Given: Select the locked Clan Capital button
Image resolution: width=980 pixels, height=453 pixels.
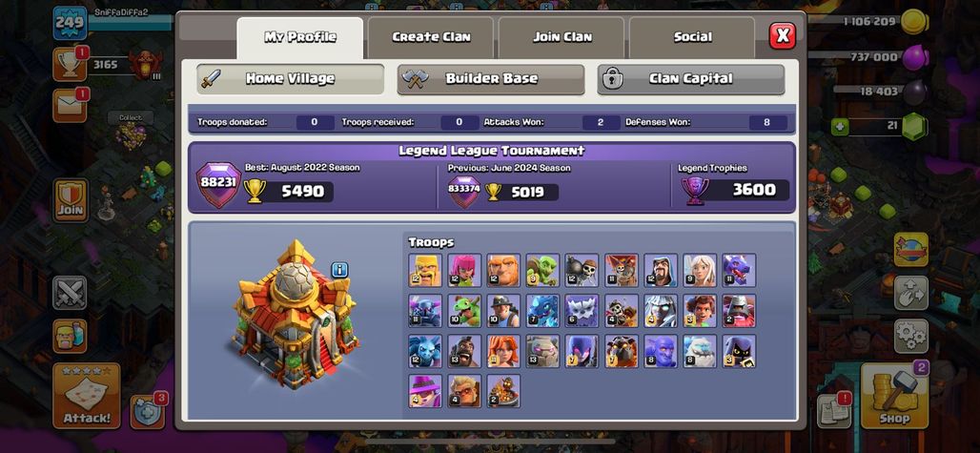Looking at the screenshot, I should [x=690, y=79].
